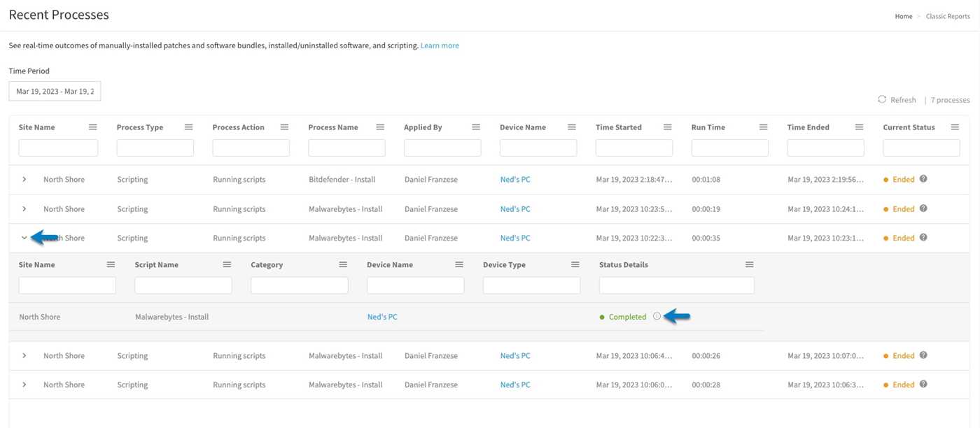The width and height of the screenshot is (980, 428).
Task: Open Ned's PC link in Bitdefender row
Action: click(515, 180)
